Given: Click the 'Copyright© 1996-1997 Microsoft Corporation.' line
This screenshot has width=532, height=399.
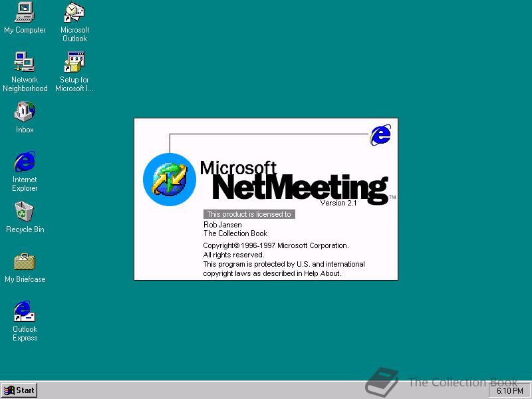Looking at the screenshot, I should (x=276, y=245).
